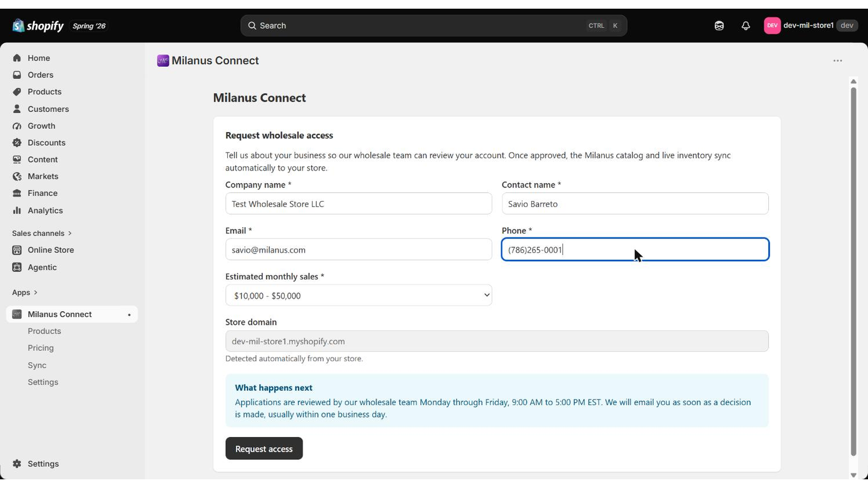Open the three-dot more actions menu

coord(838,61)
